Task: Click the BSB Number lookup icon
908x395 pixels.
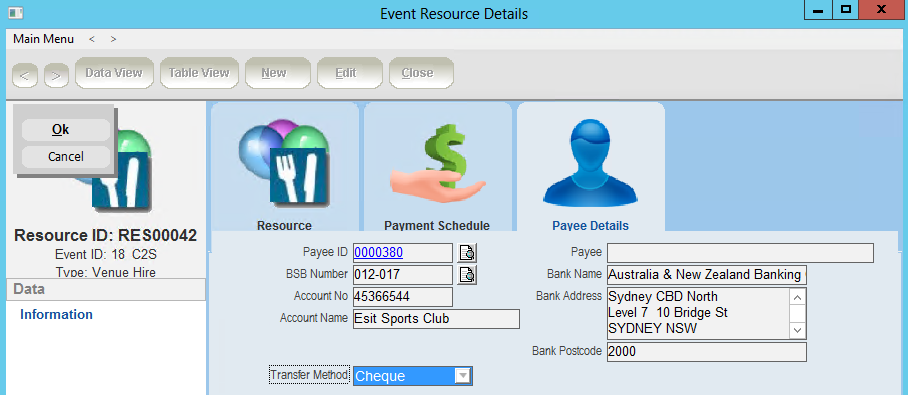Action: coord(467,275)
